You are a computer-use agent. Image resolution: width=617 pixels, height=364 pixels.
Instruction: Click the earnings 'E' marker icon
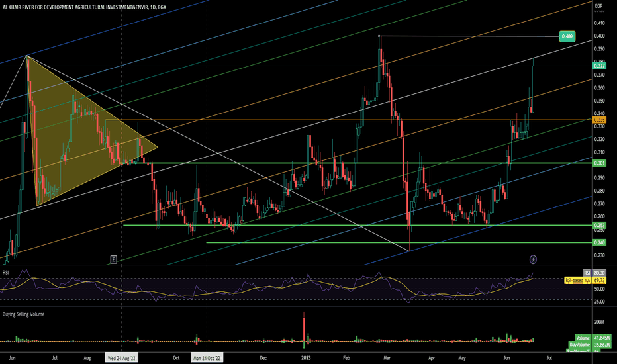click(x=113, y=259)
